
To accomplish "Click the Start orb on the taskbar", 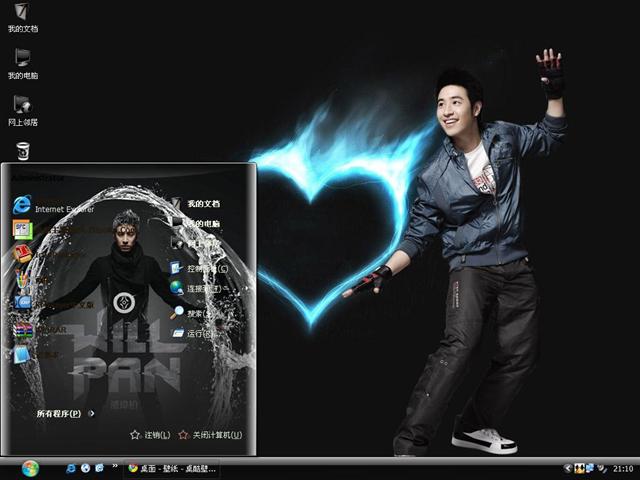I will pyautogui.click(x=30, y=469).
